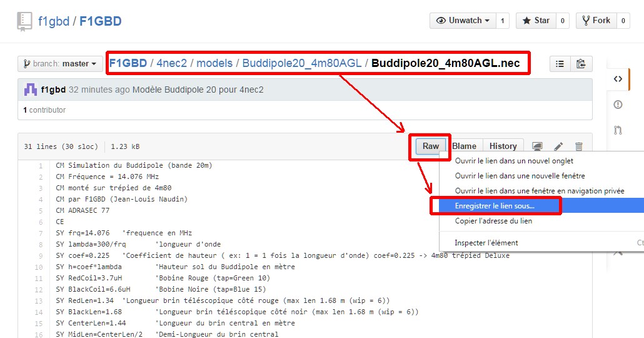Click the History button
The height and width of the screenshot is (338, 644).
503,146
